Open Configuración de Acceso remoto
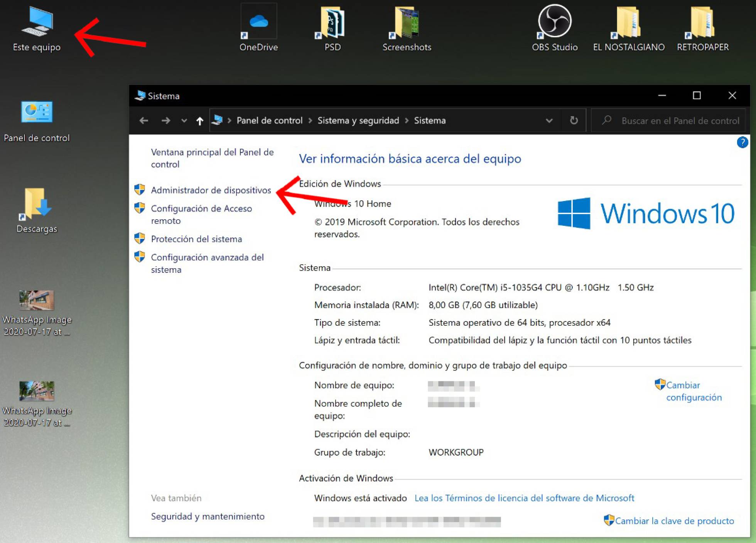The image size is (756, 543). coord(201,215)
